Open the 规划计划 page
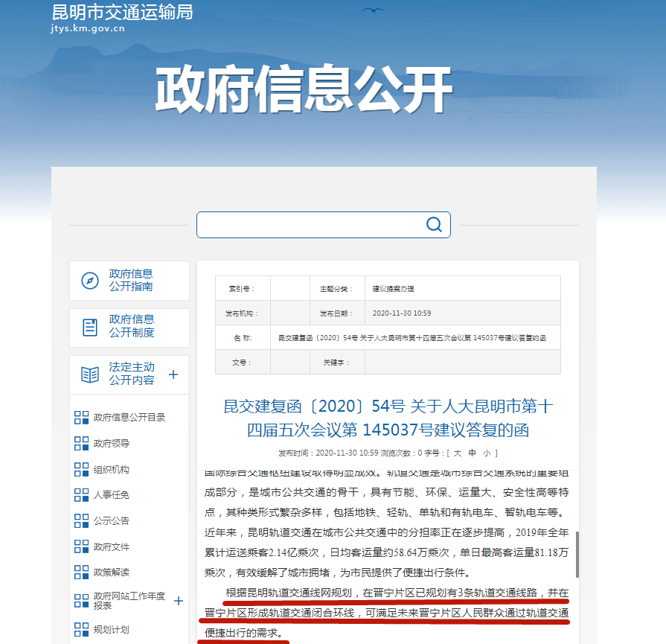 pos(112,630)
